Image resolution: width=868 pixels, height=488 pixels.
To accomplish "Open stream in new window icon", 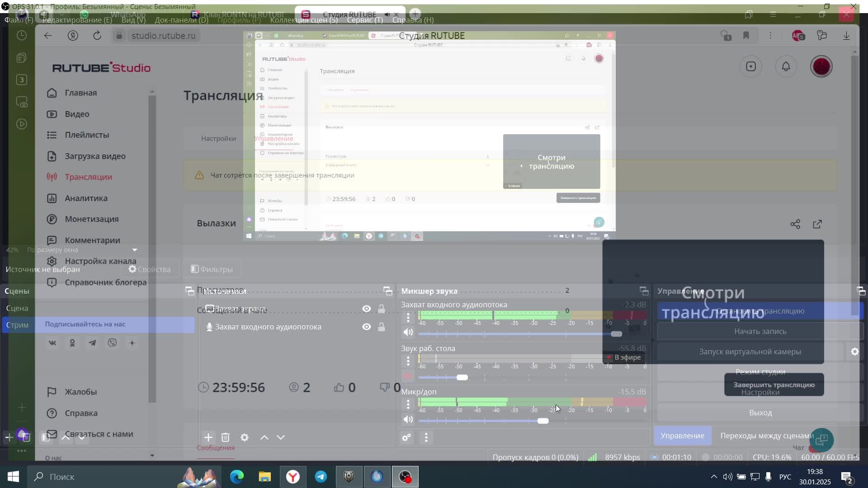I will pyautogui.click(x=817, y=224).
